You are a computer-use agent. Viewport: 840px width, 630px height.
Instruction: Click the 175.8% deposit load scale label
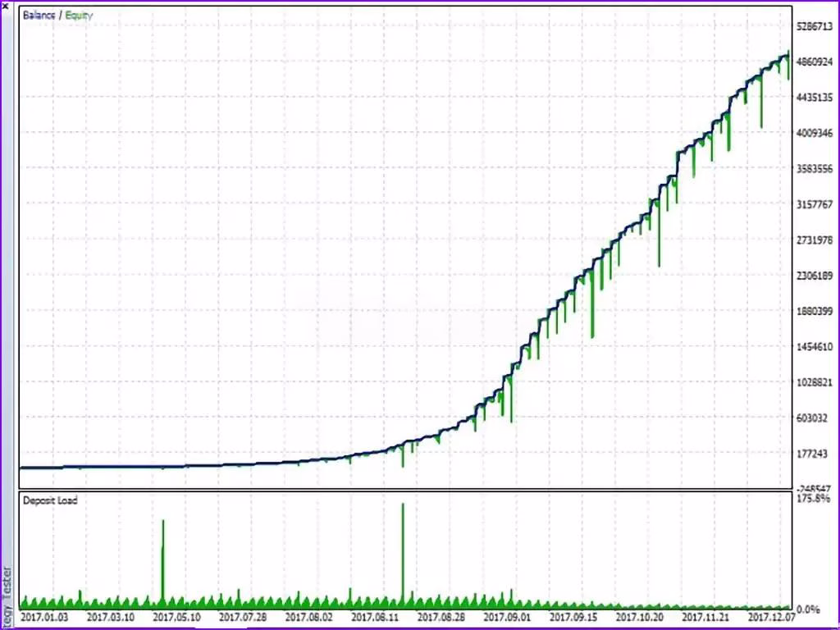tap(814, 498)
